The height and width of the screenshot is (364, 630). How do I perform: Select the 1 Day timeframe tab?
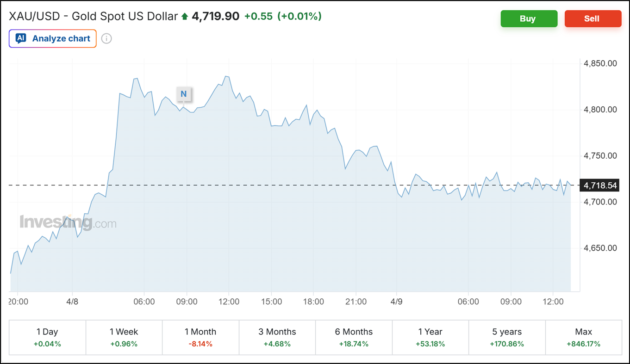pyautogui.click(x=47, y=337)
